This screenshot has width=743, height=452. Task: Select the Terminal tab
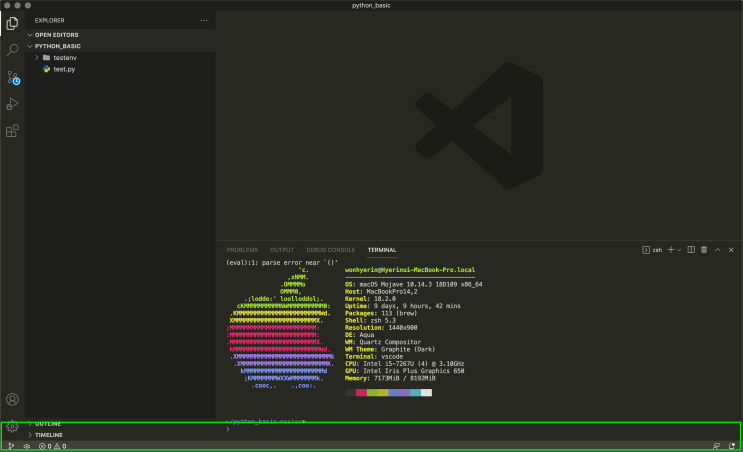pos(382,250)
